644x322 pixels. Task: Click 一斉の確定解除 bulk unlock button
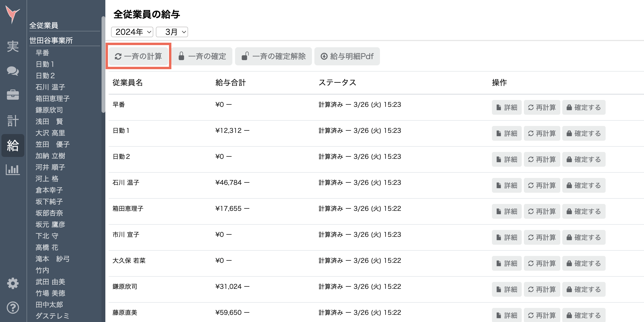[273, 56]
